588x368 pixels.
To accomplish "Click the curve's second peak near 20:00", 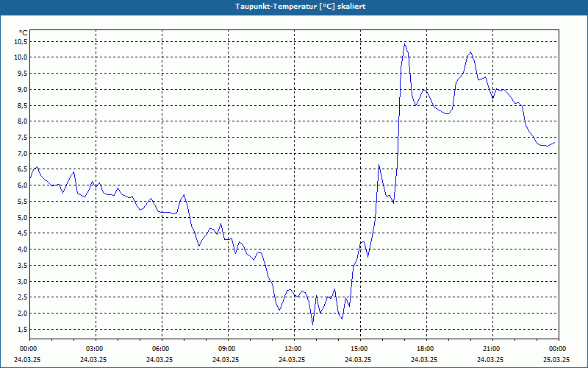I will pyautogui.click(x=471, y=52).
